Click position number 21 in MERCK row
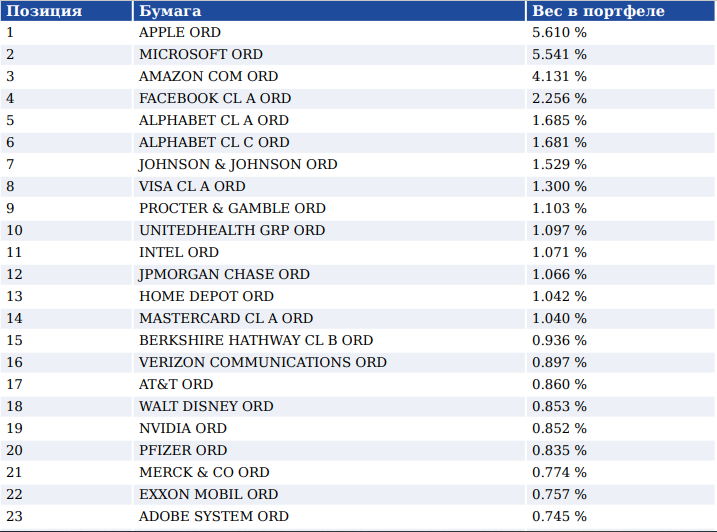 (x=14, y=472)
